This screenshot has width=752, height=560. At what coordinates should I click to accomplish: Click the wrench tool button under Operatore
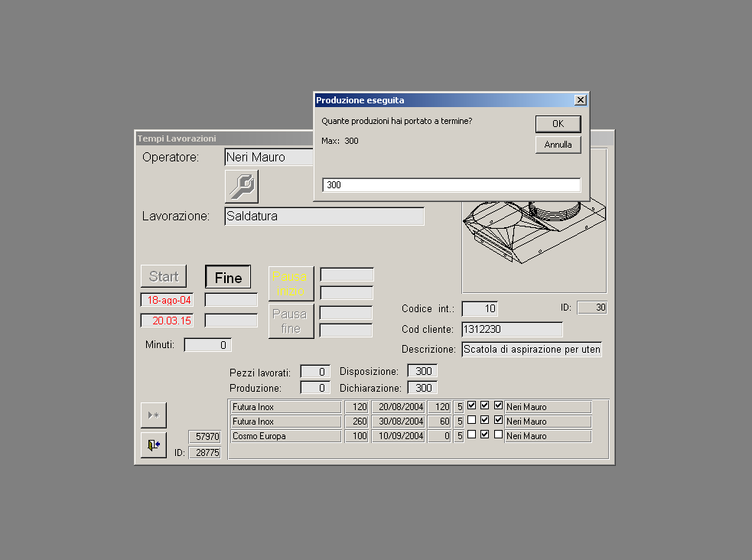coord(242,187)
